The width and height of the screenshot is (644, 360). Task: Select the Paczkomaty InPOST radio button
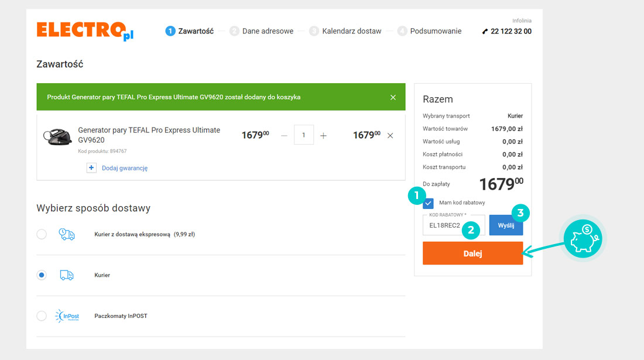42,316
